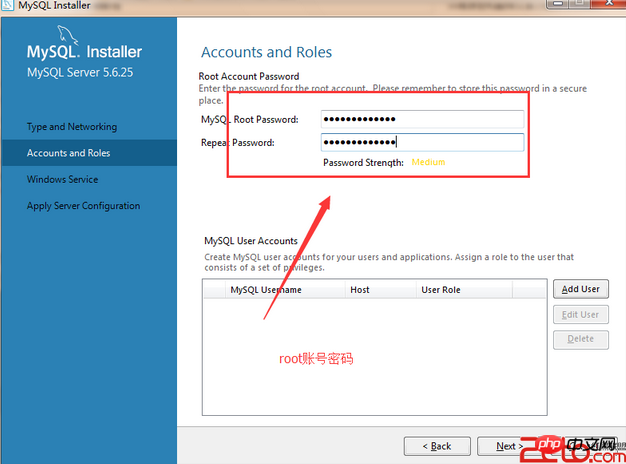Click the MySQL Server 5.6.25 text

click(80, 72)
